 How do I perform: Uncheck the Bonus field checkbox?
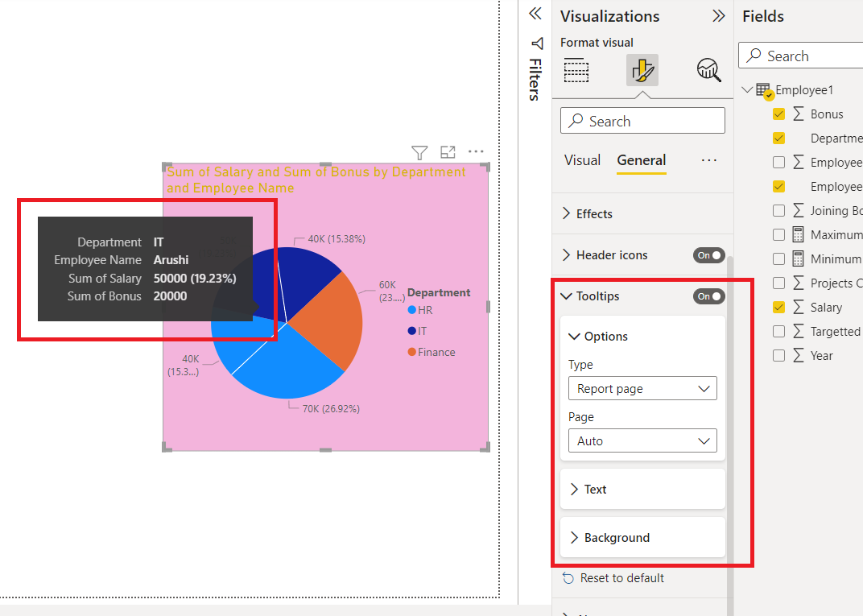tap(778, 114)
